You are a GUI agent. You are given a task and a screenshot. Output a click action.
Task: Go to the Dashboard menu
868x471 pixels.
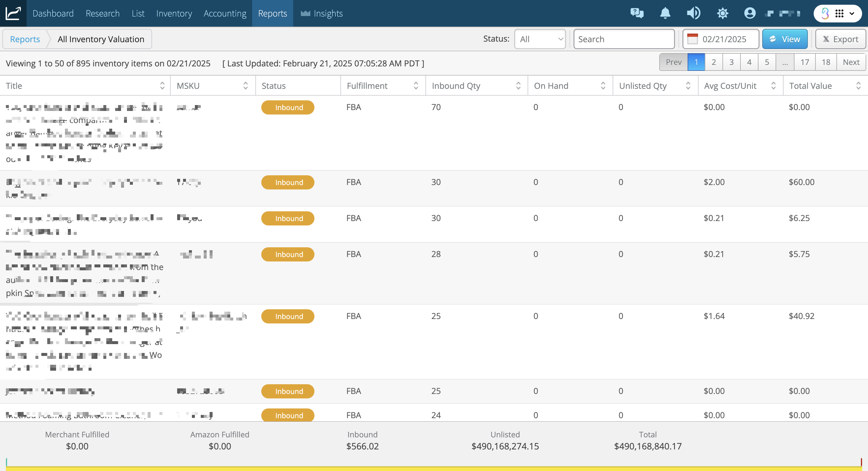tap(53, 14)
